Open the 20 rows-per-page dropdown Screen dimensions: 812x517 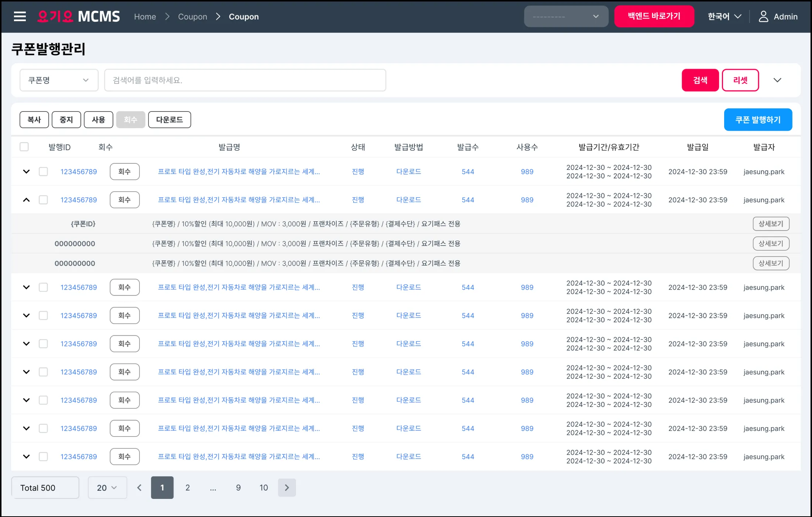point(107,487)
